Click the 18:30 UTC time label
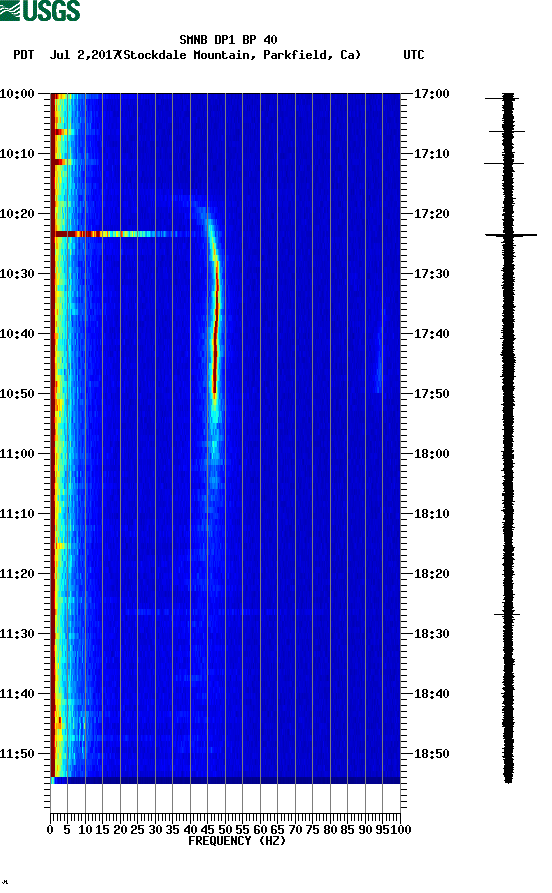Image resolution: width=552 pixels, height=893 pixels. (x=432, y=634)
